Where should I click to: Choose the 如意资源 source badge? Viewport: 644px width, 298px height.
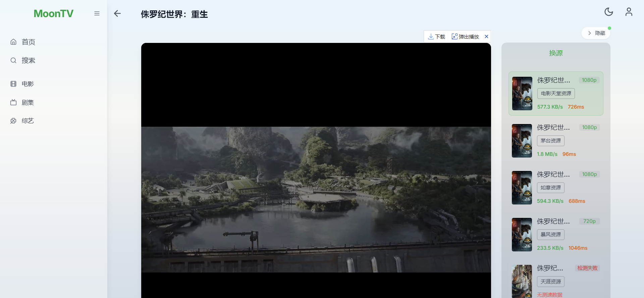550,188
